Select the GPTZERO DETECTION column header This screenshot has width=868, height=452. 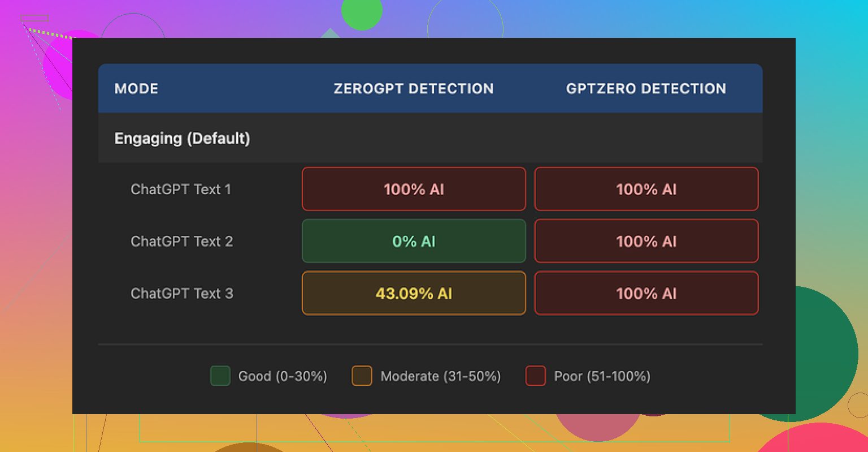tap(646, 89)
